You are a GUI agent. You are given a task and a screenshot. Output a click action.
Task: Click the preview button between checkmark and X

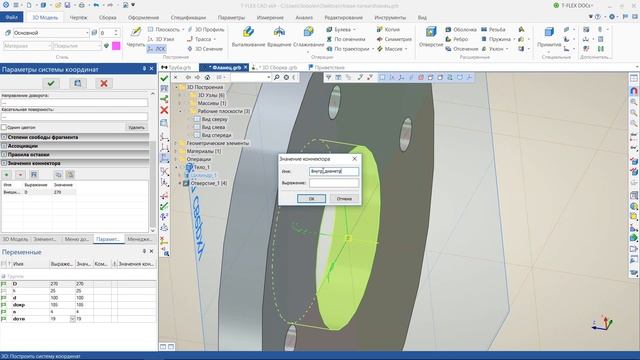point(78,83)
